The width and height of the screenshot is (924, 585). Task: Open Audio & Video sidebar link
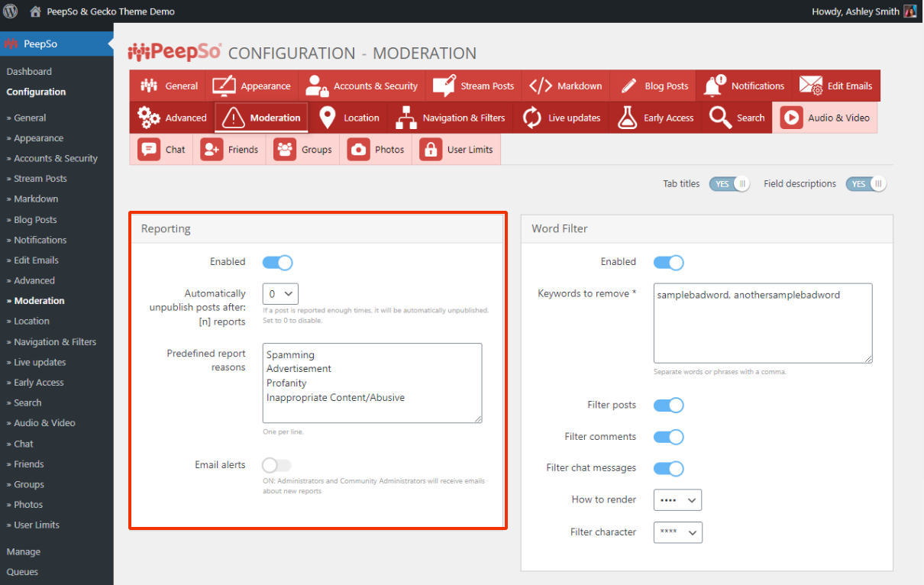[44, 423]
